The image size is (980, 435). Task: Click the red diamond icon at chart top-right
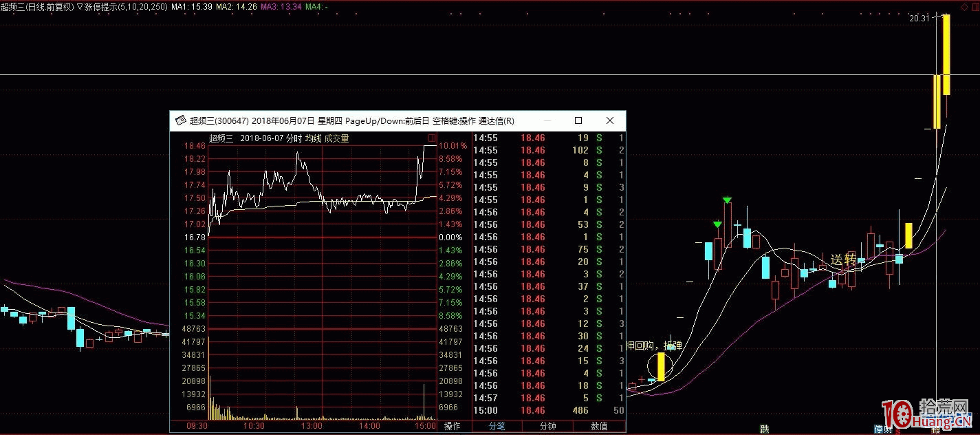pyautogui.click(x=963, y=7)
